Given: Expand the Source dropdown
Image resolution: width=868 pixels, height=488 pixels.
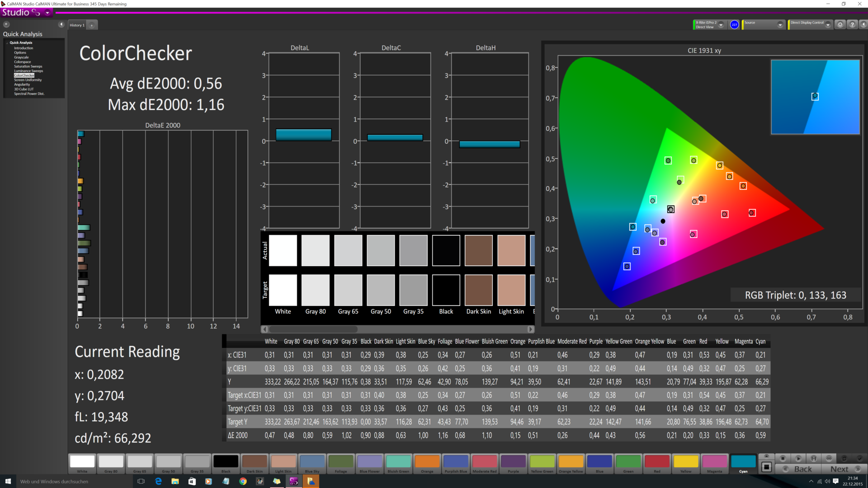Looking at the screenshot, I should (x=780, y=25).
